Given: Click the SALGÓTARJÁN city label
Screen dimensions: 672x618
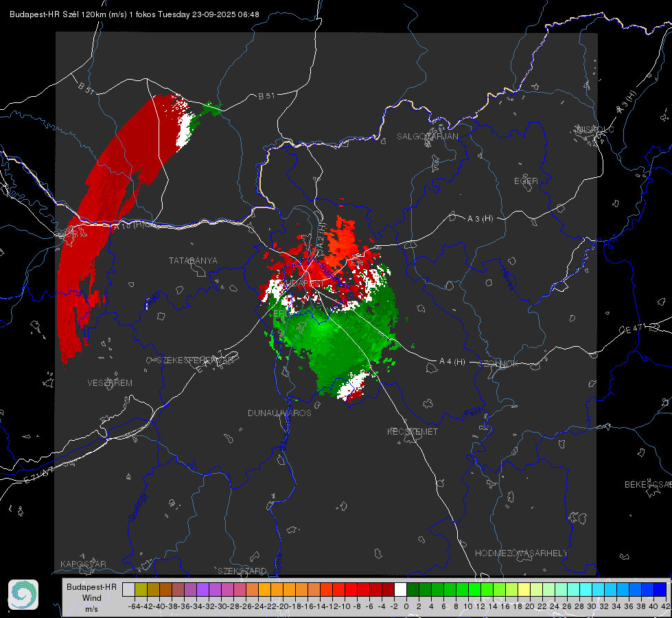Looking at the screenshot, I should [427, 137].
